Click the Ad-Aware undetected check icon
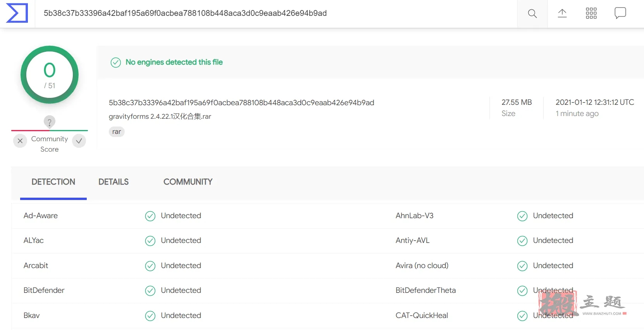Image resolution: width=644 pixels, height=330 pixels. [150, 216]
